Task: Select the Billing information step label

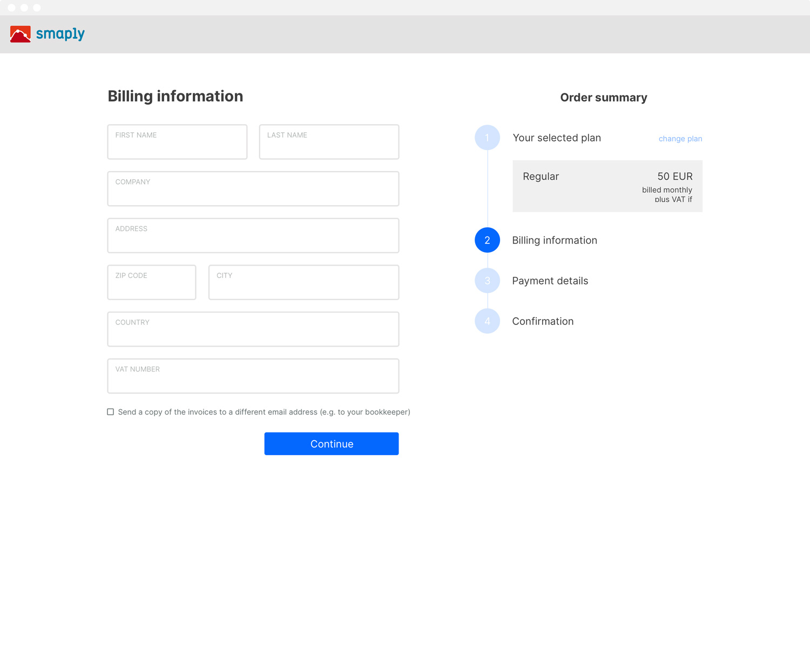Action: tap(555, 240)
